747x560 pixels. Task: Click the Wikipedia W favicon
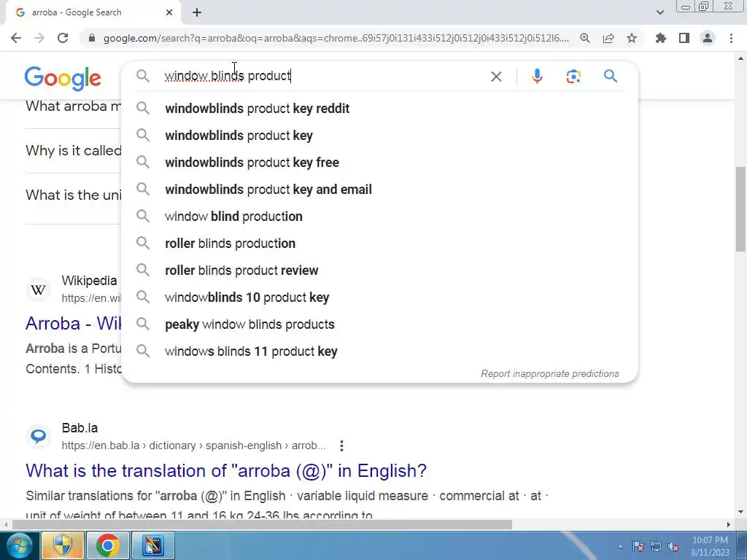[x=39, y=289]
